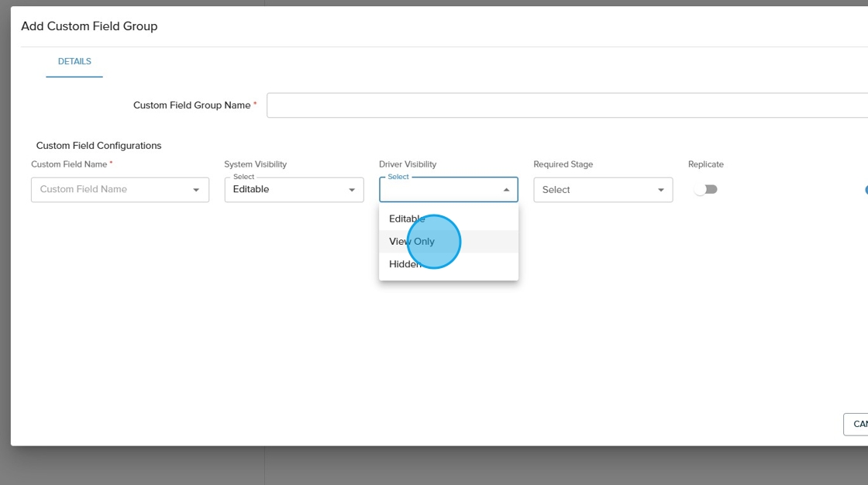Click the open Driver Visibility select box
The image size is (868, 485).
[x=438, y=190]
